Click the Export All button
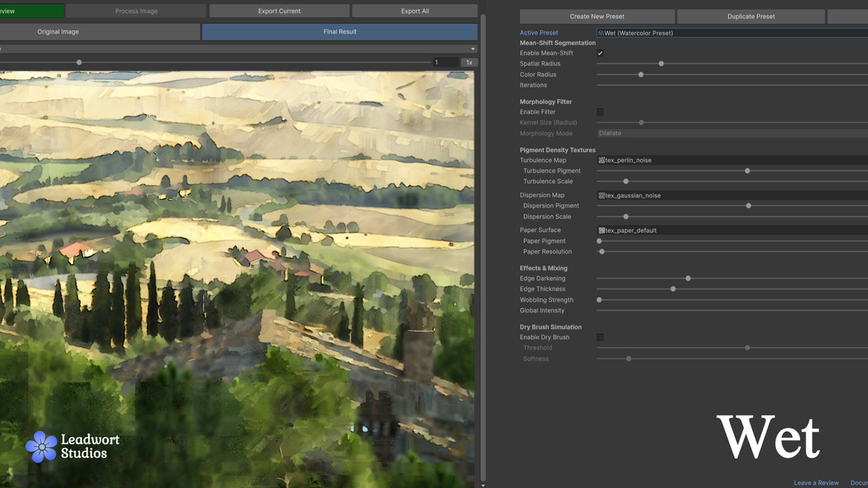Image resolution: width=868 pixels, height=488 pixels. click(414, 11)
